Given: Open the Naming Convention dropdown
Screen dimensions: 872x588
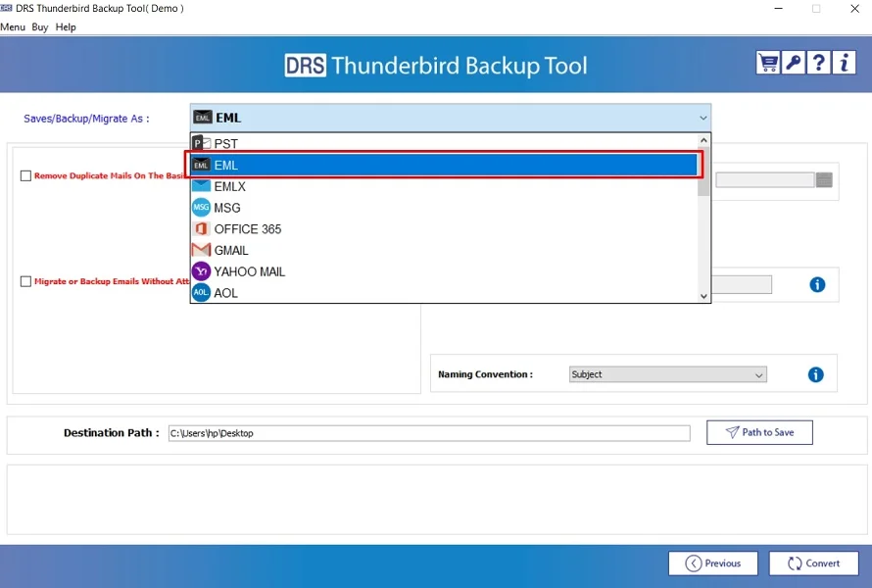Looking at the screenshot, I should [759, 374].
